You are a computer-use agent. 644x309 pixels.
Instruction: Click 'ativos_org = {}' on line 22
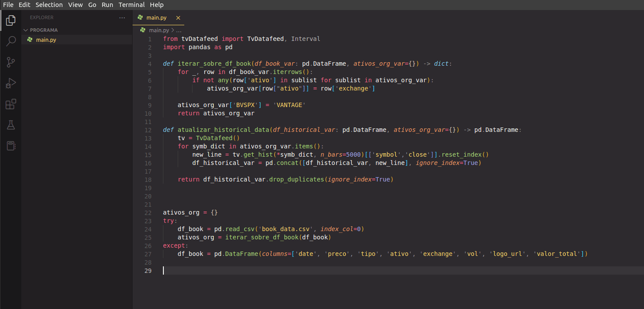coord(190,212)
